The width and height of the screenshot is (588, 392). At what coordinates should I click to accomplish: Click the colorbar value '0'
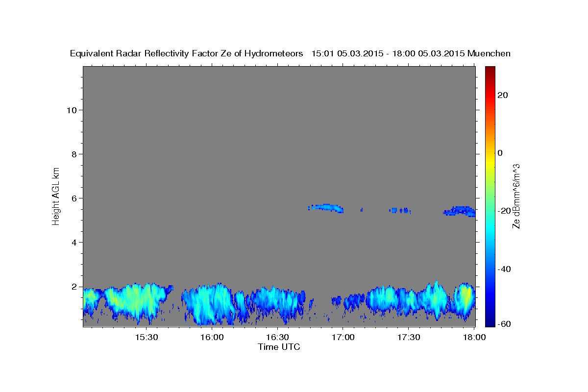coord(500,153)
